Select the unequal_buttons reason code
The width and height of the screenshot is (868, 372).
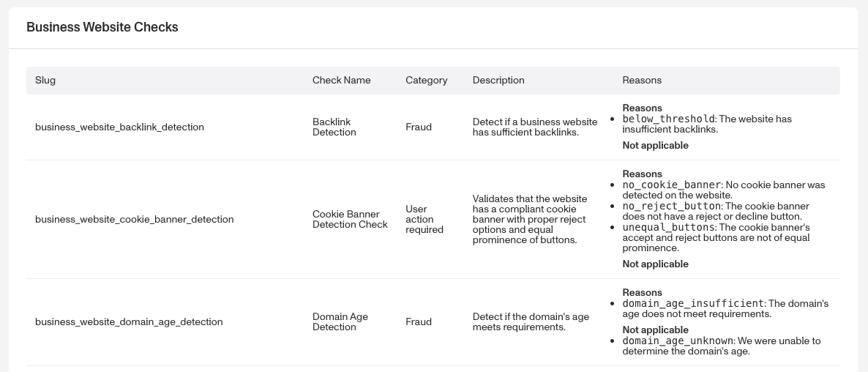[x=668, y=228]
